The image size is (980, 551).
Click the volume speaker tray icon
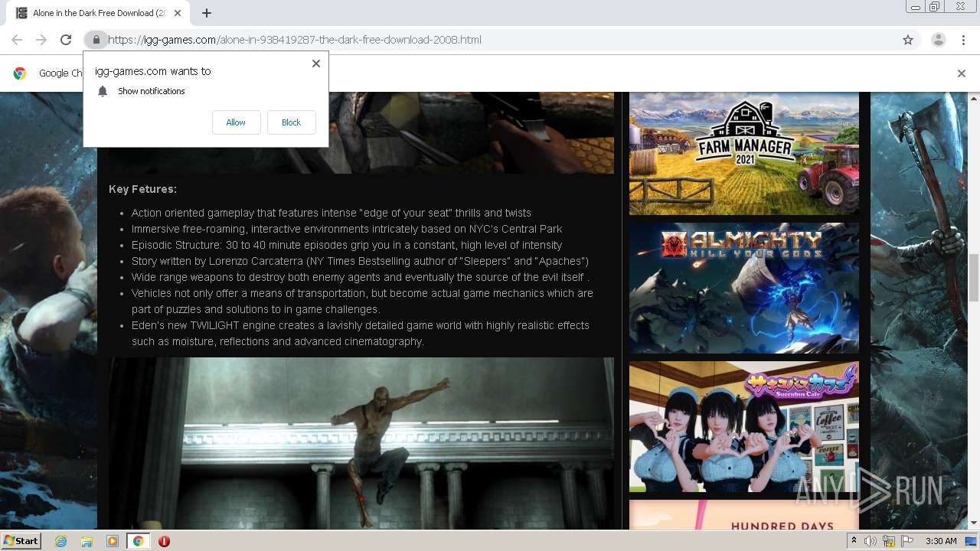pyautogui.click(x=871, y=541)
